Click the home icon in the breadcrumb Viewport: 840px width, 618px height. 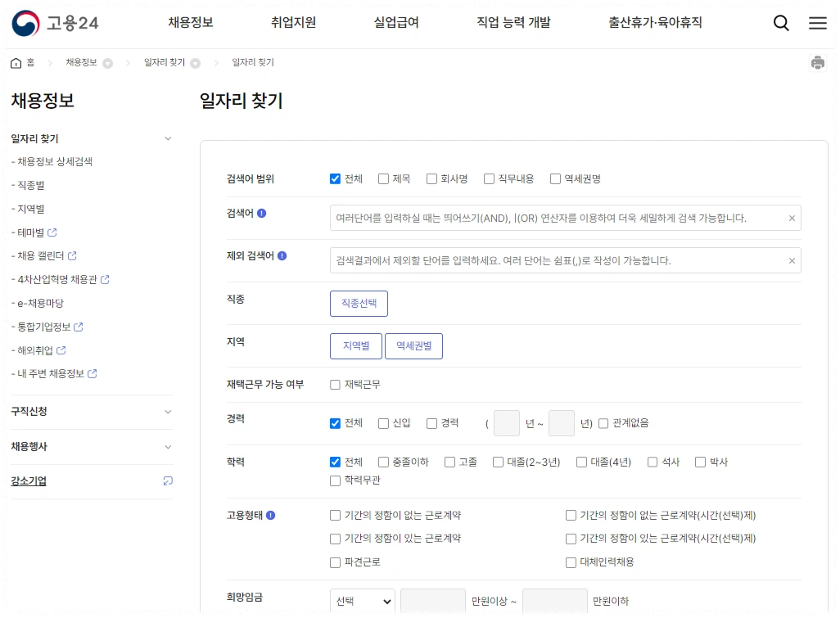pos(14,62)
